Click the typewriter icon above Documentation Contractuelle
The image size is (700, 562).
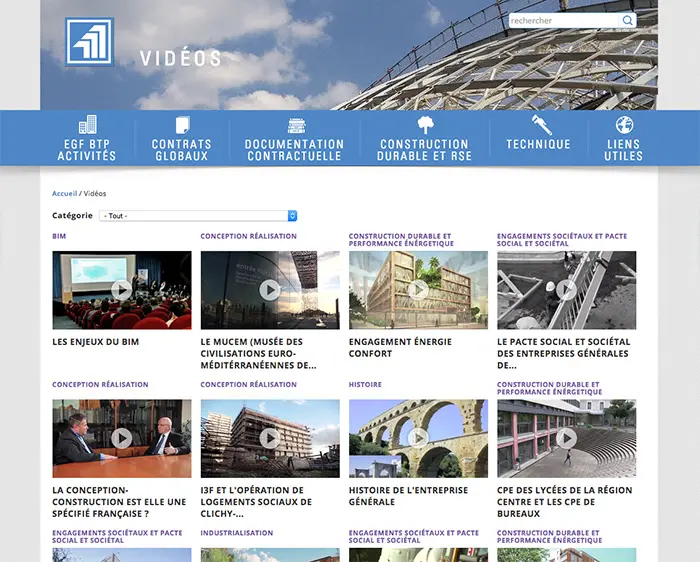click(x=296, y=125)
